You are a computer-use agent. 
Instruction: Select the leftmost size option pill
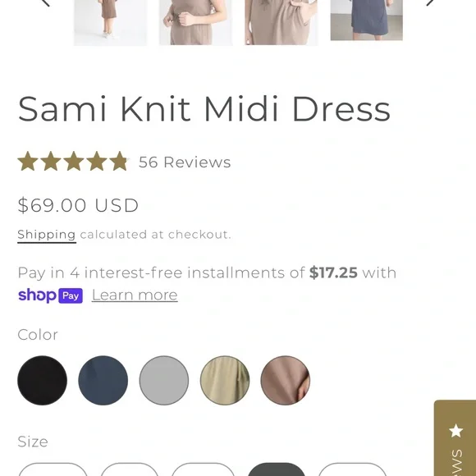coord(53,469)
